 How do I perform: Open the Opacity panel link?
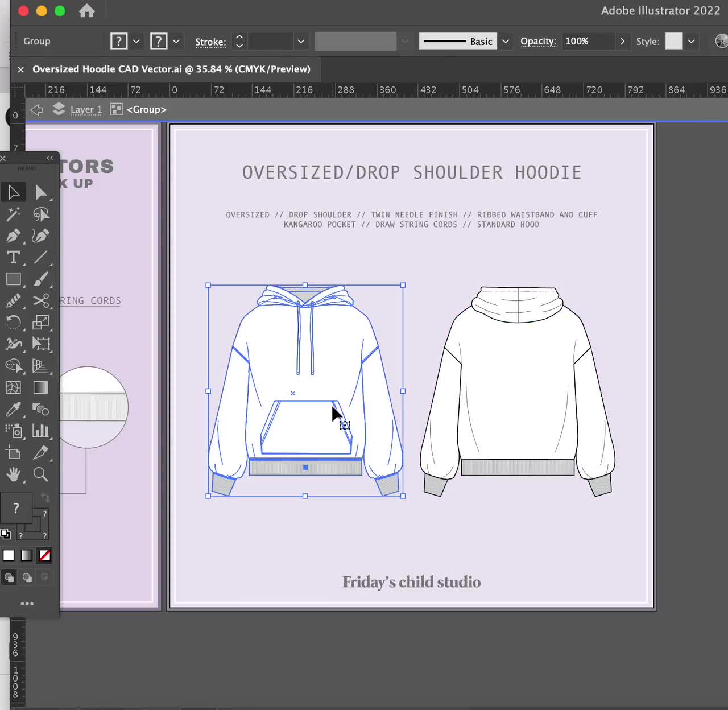538,41
